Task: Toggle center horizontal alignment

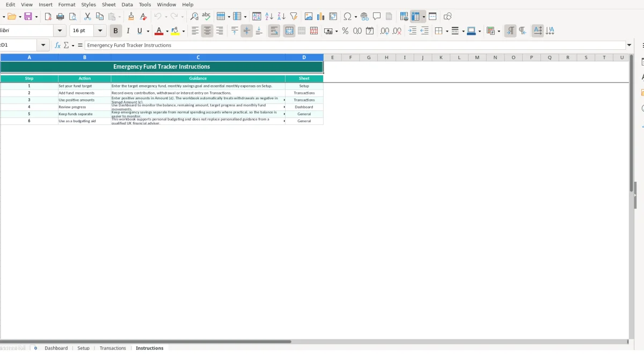Action: [x=207, y=31]
